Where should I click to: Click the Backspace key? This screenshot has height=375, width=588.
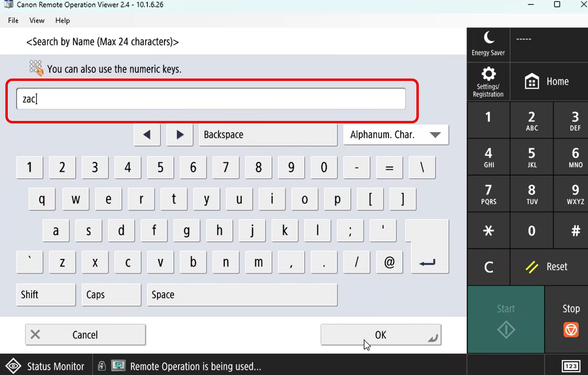268,135
